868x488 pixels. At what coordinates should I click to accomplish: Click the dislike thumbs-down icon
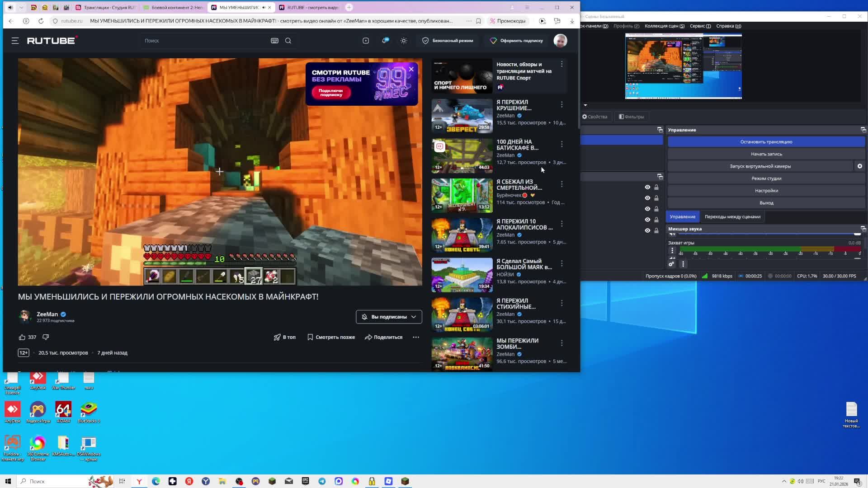click(46, 337)
